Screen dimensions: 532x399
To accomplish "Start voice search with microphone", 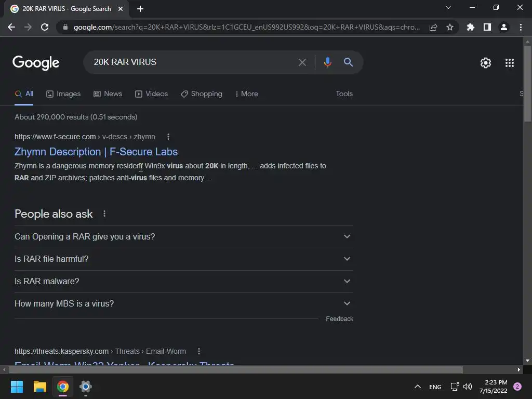I will [327, 62].
